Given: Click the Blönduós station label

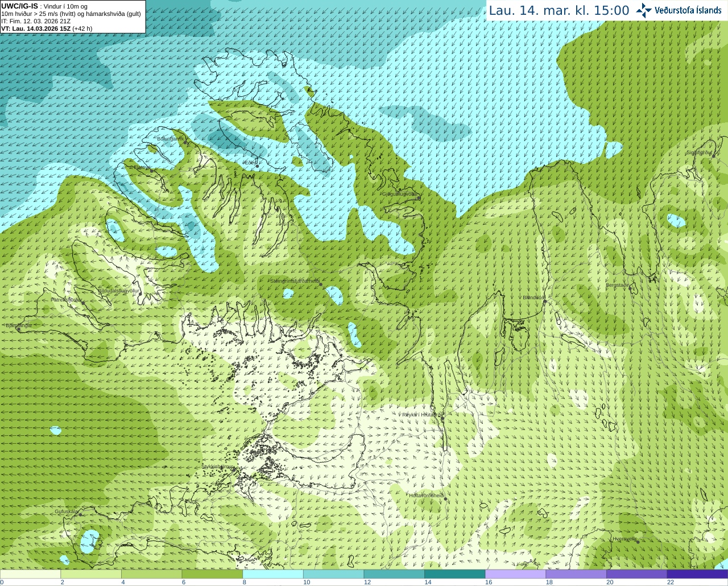Looking at the screenshot, I should pyautogui.click(x=534, y=298).
